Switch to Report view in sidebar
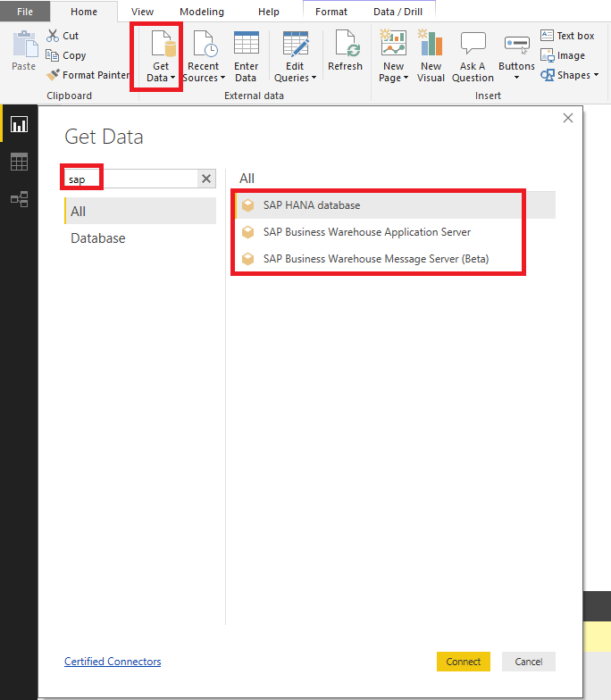 point(19,124)
